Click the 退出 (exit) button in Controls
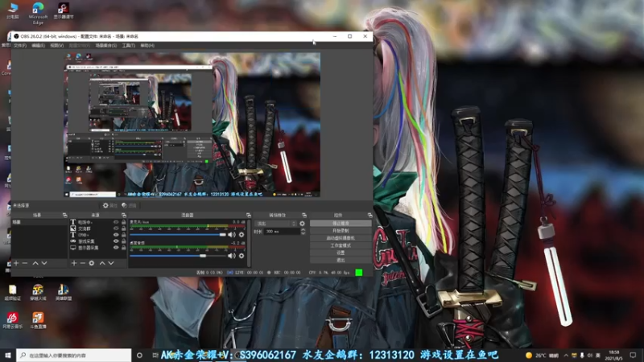This screenshot has height=362, width=644. coord(341,260)
